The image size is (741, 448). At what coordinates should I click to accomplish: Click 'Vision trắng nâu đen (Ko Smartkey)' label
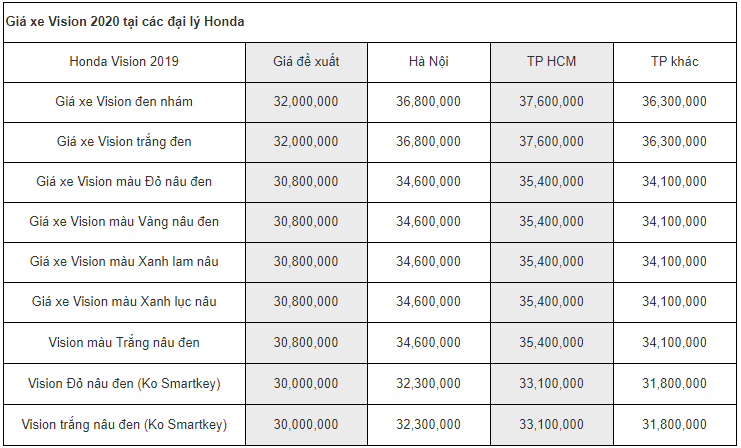click(x=124, y=424)
